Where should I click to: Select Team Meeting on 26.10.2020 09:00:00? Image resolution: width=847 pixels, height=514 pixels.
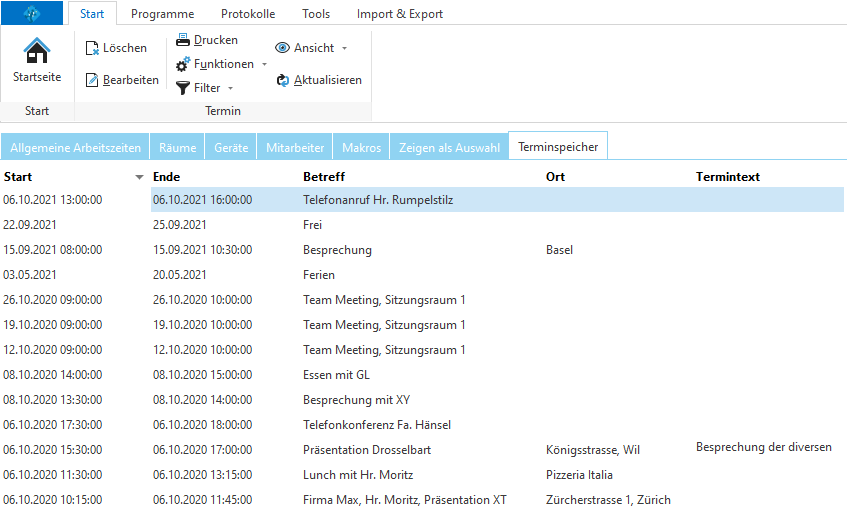click(422, 300)
